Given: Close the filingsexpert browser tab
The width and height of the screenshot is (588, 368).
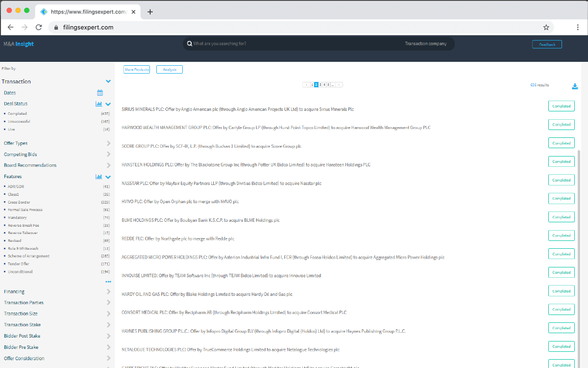Looking at the screenshot, I should (134, 12).
